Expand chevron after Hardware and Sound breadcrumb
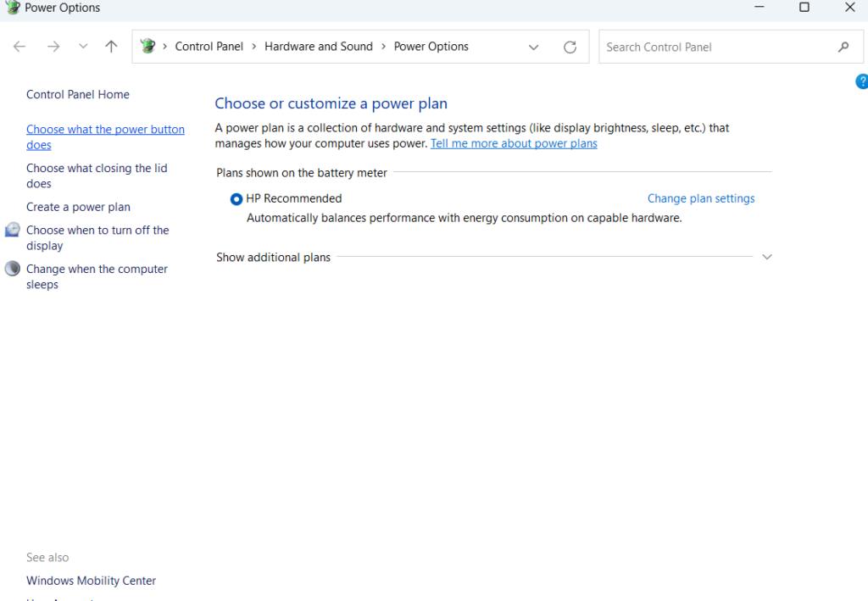The width and height of the screenshot is (868, 601). 384,47
